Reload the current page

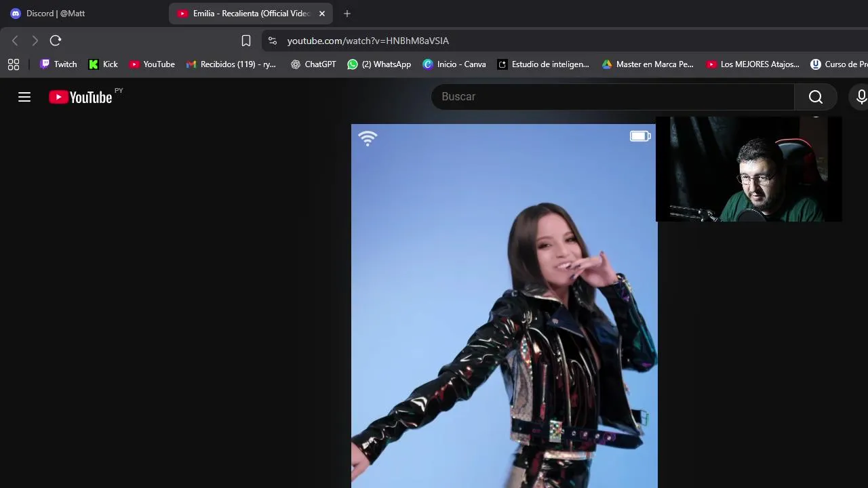click(x=56, y=41)
